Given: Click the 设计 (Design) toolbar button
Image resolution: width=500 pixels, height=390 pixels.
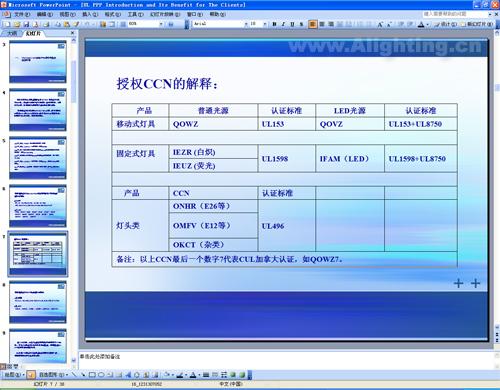Looking at the screenshot, I should [x=446, y=24].
